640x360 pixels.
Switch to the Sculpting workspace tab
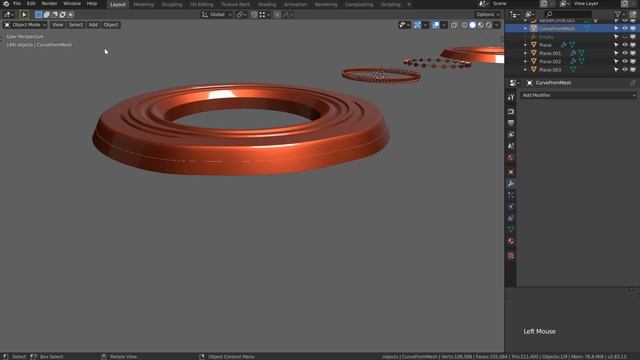click(x=172, y=4)
